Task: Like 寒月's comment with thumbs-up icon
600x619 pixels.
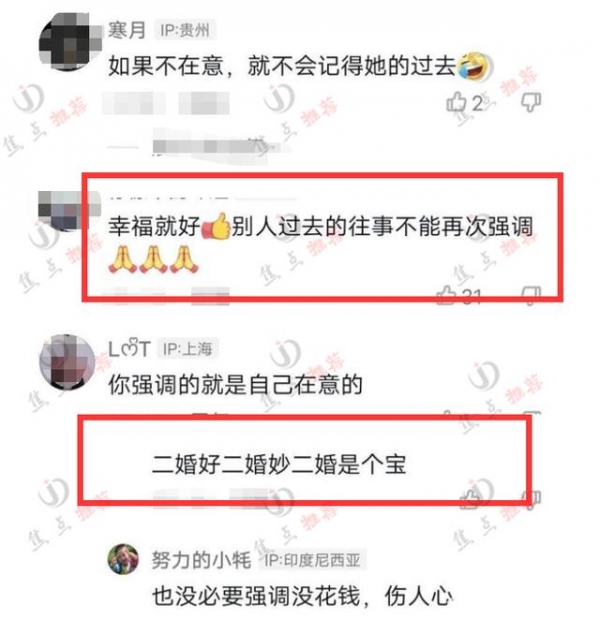Action: click(457, 102)
